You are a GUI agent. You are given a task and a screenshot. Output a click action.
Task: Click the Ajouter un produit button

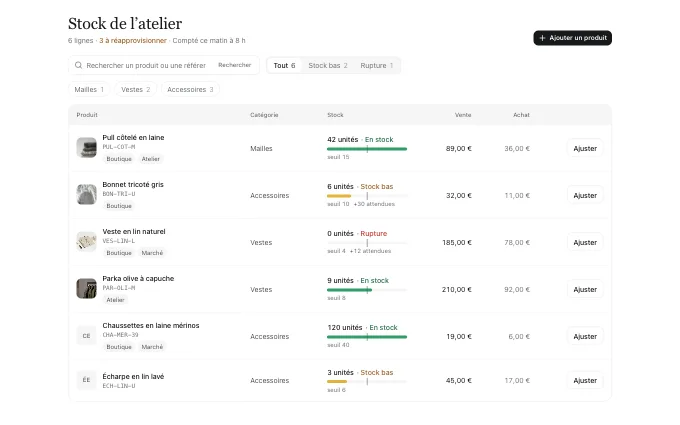[x=572, y=38]
